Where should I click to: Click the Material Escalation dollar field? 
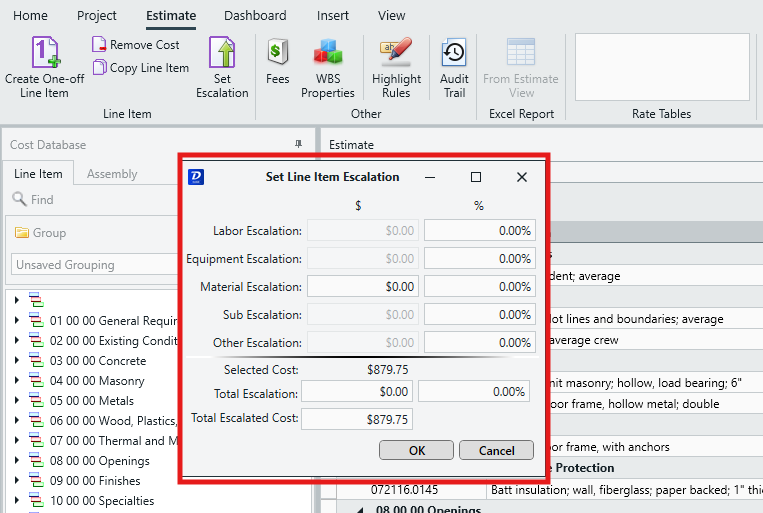(x=361, y=287)
